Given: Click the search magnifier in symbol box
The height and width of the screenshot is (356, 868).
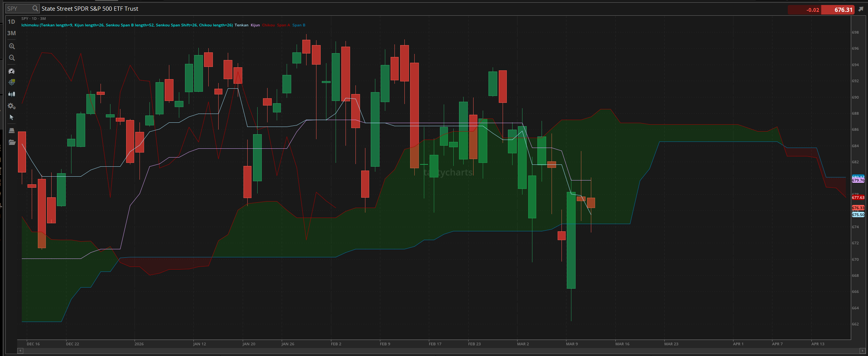Looking at the screenshot, I should click(35, 8).
